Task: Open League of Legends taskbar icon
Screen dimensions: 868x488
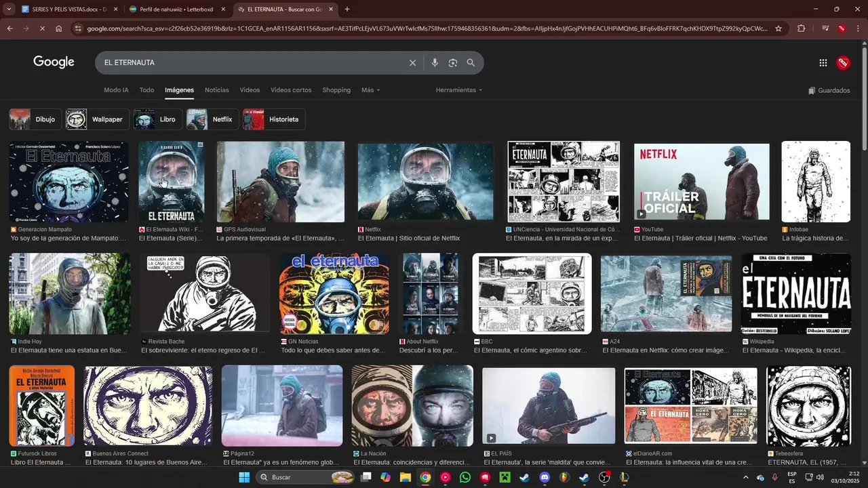Action: [x=624, y=477]
